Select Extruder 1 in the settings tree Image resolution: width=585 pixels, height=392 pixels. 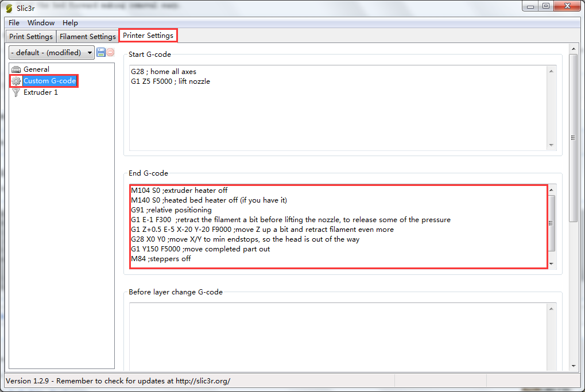tap(41, 92)
